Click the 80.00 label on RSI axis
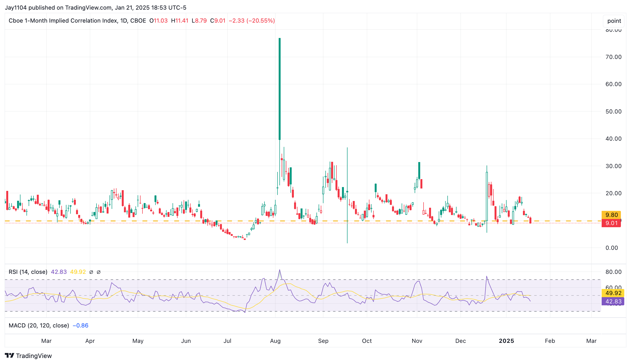The image size is (631, 364). pyautogui.click(x=613, y=272)
